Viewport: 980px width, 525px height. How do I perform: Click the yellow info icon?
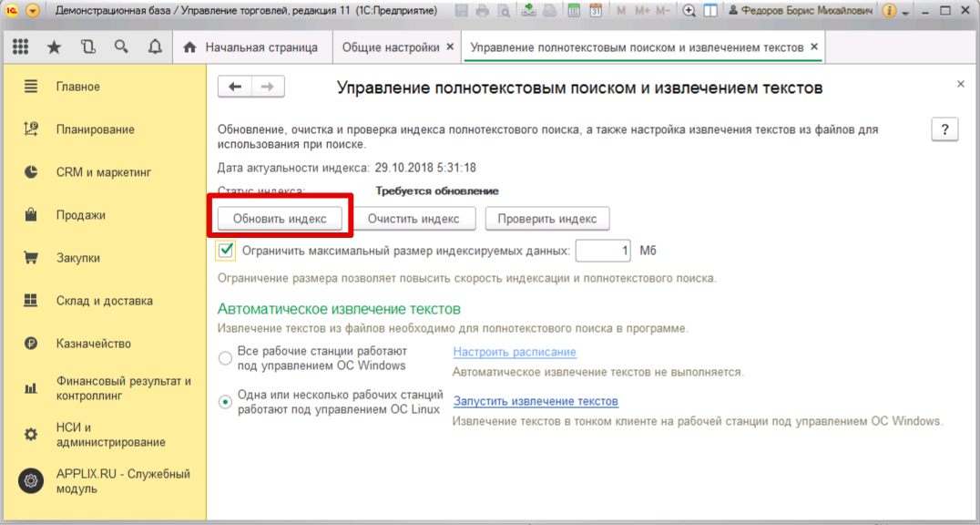coord(889,11)
